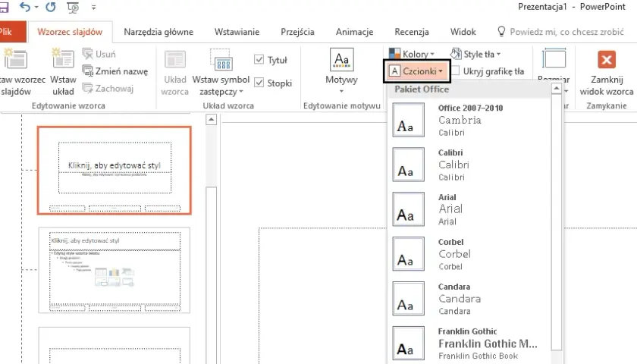Open the Style tła dropdown
Viewport: 637px width, 364px height.
475,54
